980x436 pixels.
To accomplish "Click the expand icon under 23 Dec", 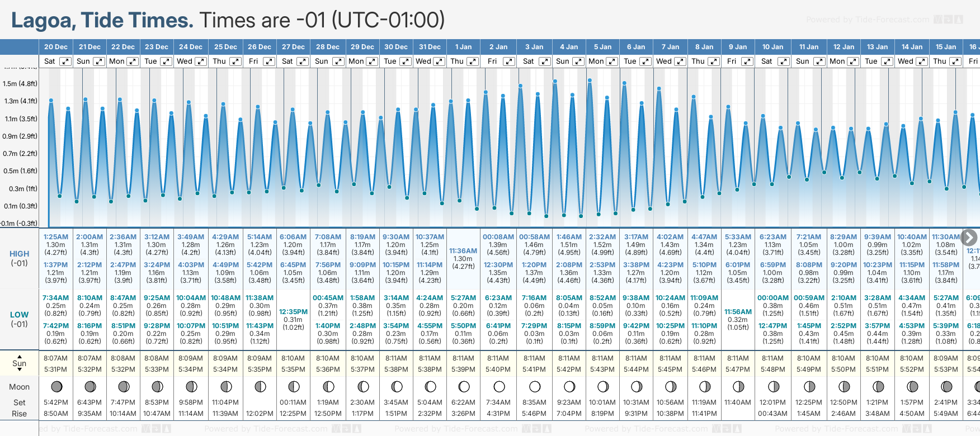I will [166, 61].
